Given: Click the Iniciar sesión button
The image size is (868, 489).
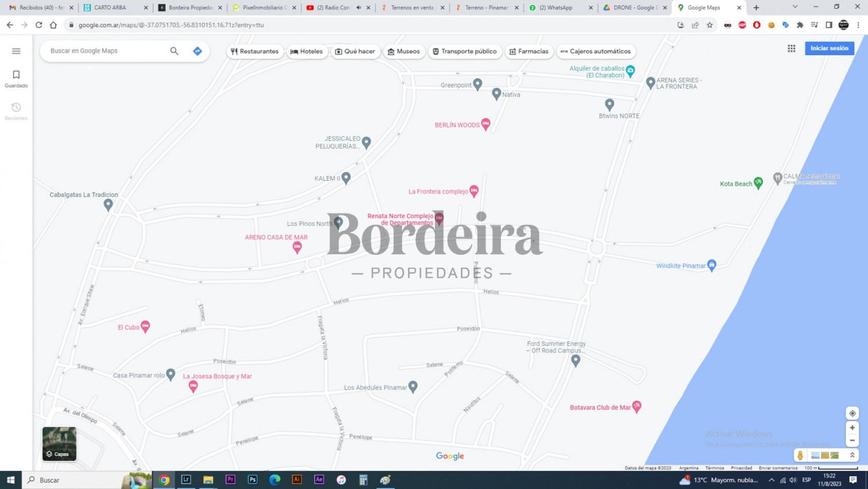Looking at the screenshot, I should pyautogui.click(x=829, y=48).
